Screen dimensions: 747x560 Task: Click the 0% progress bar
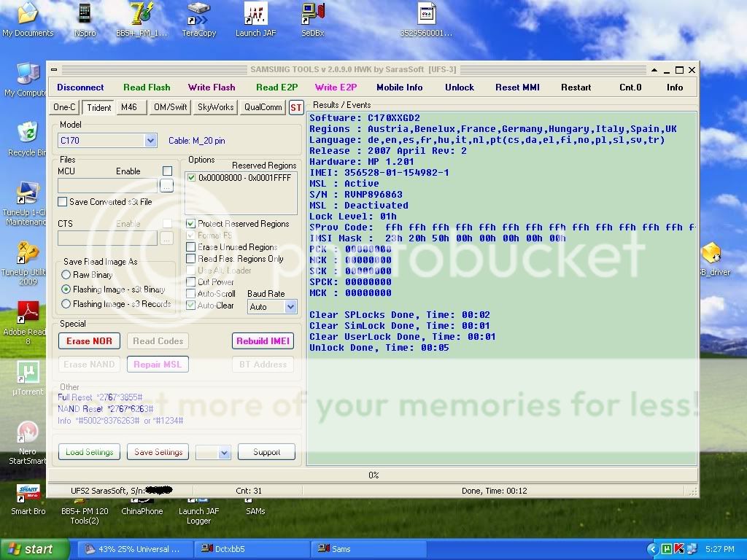(x=373, y=475)
